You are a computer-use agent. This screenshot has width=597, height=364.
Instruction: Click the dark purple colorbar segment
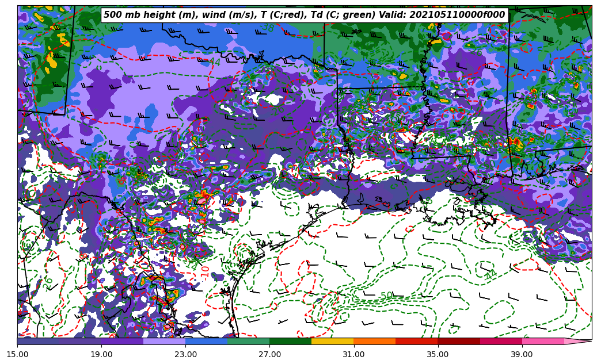pos(122,341)
